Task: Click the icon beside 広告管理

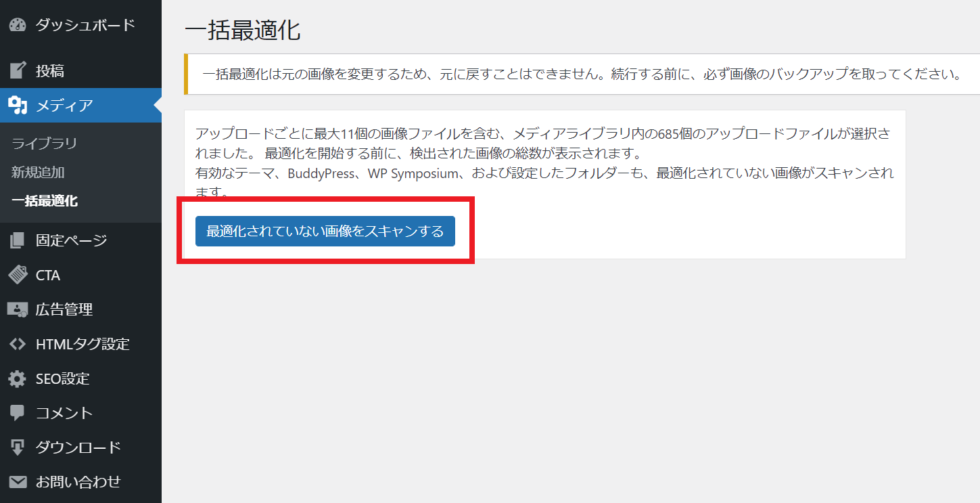Action: (x=18, y=309)
